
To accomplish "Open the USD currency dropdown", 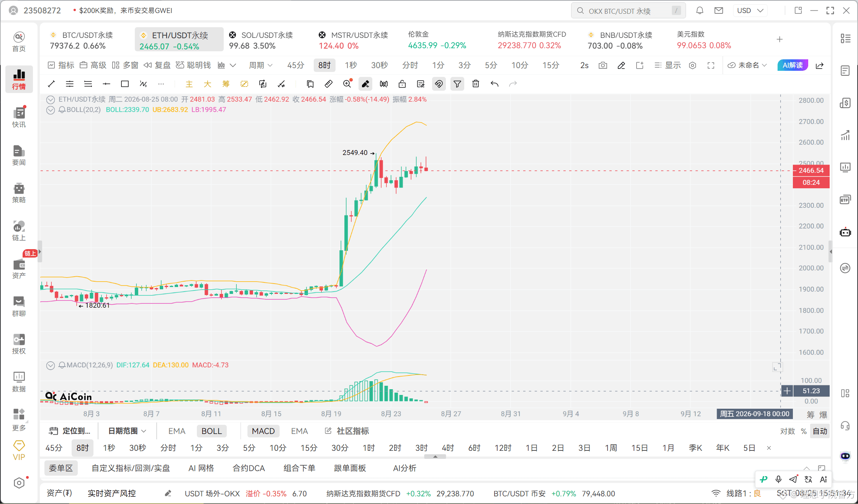I will pyautogui.click(x=750, y=11).
